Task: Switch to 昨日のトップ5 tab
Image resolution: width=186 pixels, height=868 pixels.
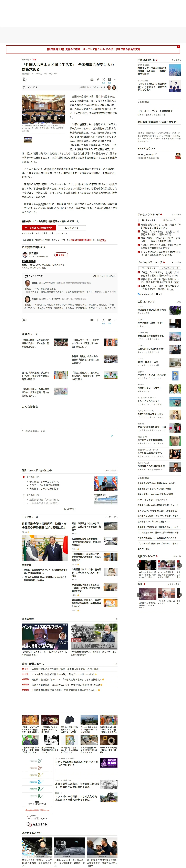Action: click(170, 220)
